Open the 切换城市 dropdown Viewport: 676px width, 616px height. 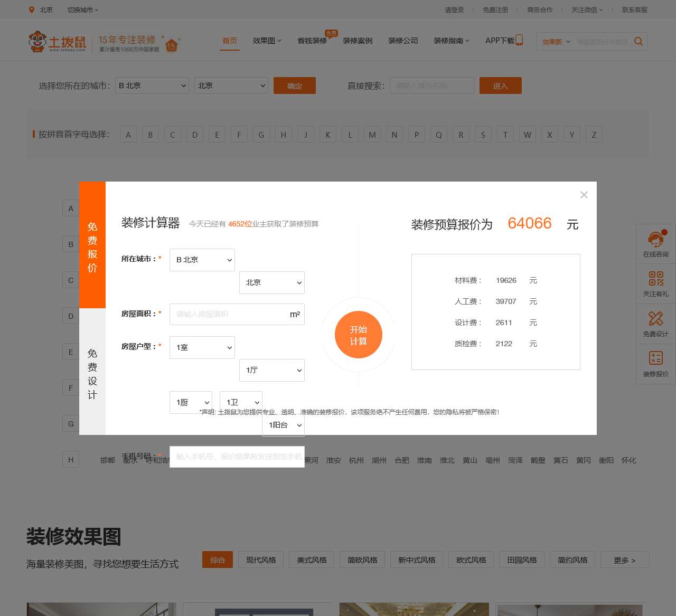[83, 10]
